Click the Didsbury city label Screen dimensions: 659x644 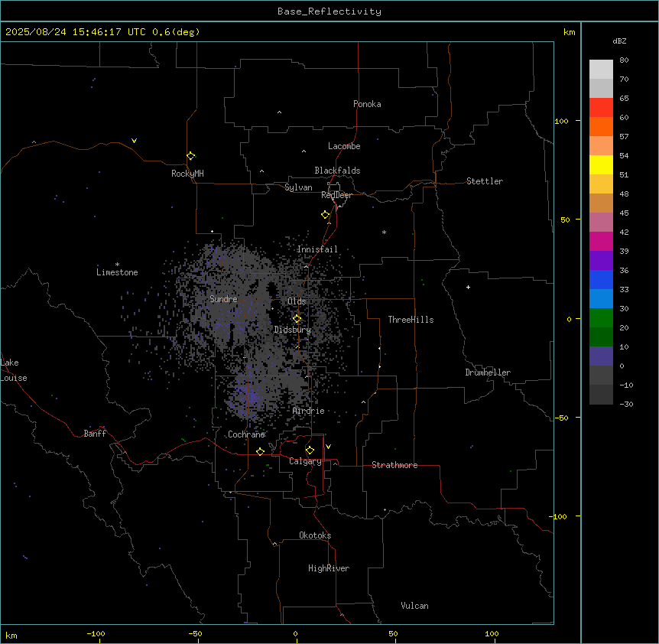pos(293,330)
